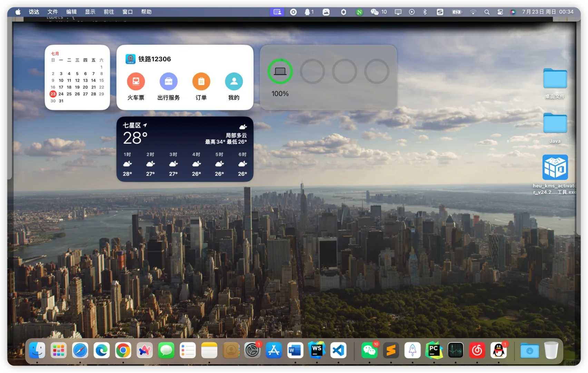Open the Wi-Fi menu

pyautogui.click(x=473, y=12)
